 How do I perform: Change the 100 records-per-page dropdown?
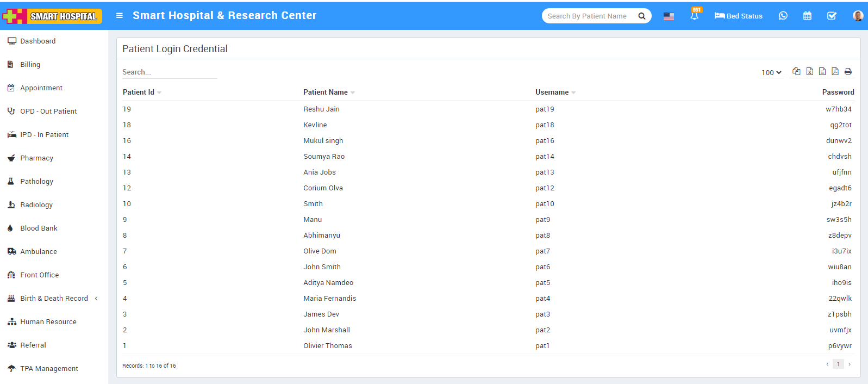(x=771, y=72)
